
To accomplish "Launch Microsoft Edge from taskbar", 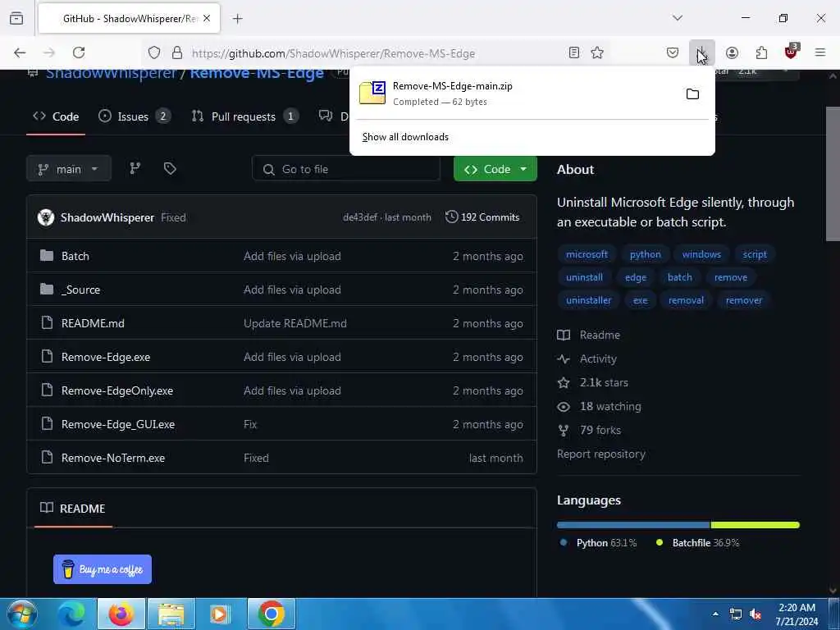I will pos(72,614).
